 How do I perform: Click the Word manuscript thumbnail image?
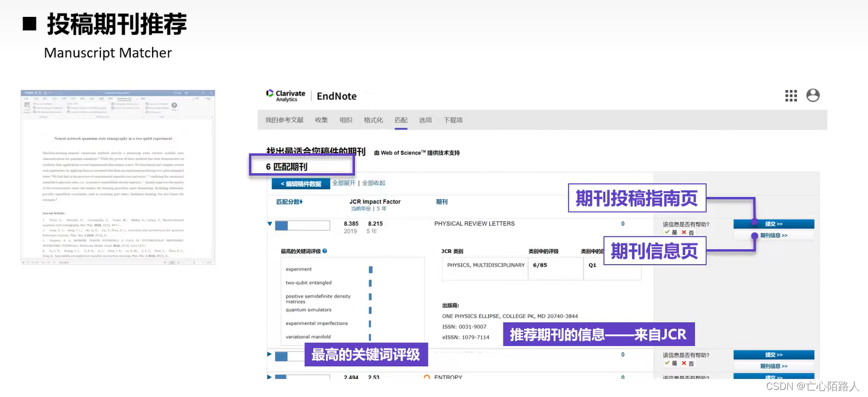[118, 178]
